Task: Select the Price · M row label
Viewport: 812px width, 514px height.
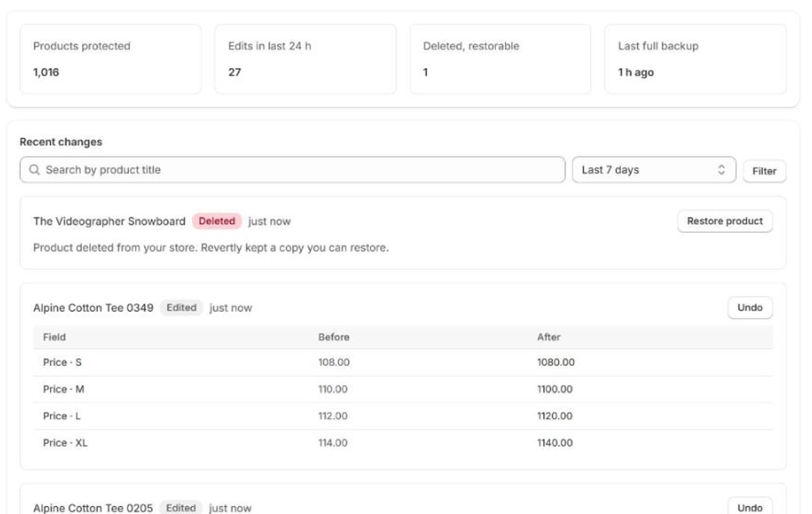Action: [x=64, y=389]
